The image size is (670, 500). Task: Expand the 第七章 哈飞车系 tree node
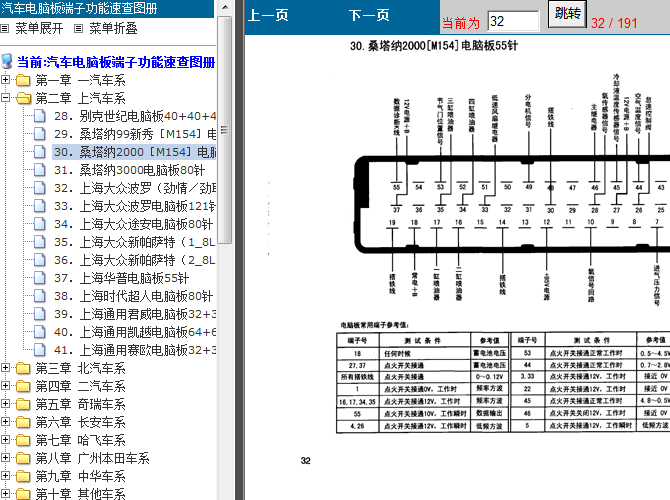[x=5, y=439]
